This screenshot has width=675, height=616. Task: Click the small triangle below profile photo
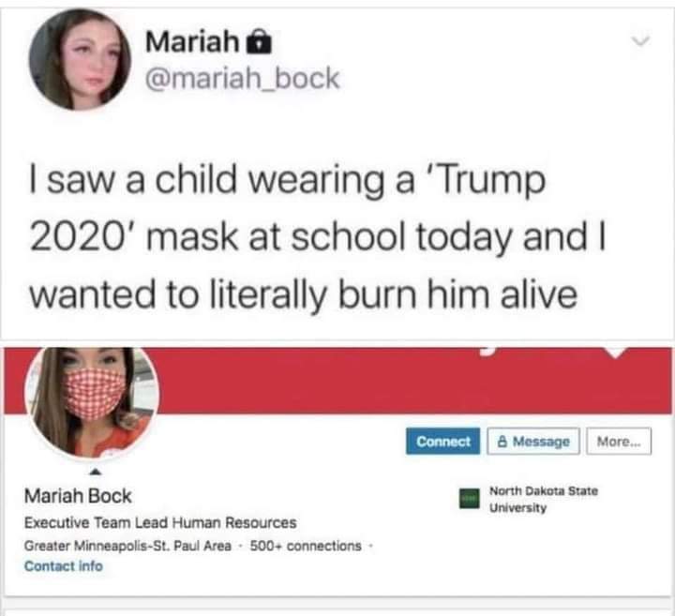point(96,473)
